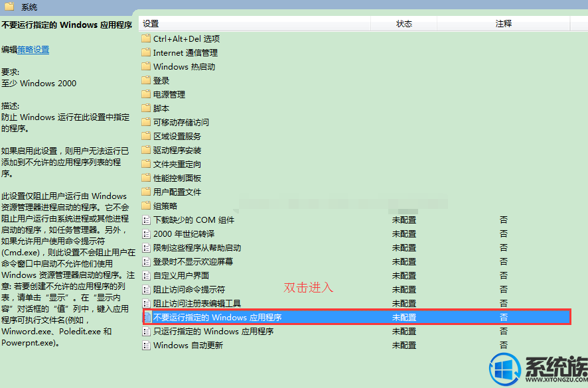The height and width of the screenshot is (388, 588).
Task: Click policy icon for 登录时不显示欢迎屏幕
Action: coord(146,261)
